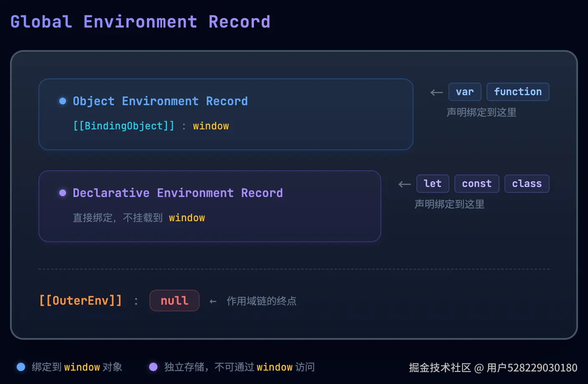The width and height of the screenshot is (588, 384).
Task: Click the Object Environment Record heading
Action: 160,101
